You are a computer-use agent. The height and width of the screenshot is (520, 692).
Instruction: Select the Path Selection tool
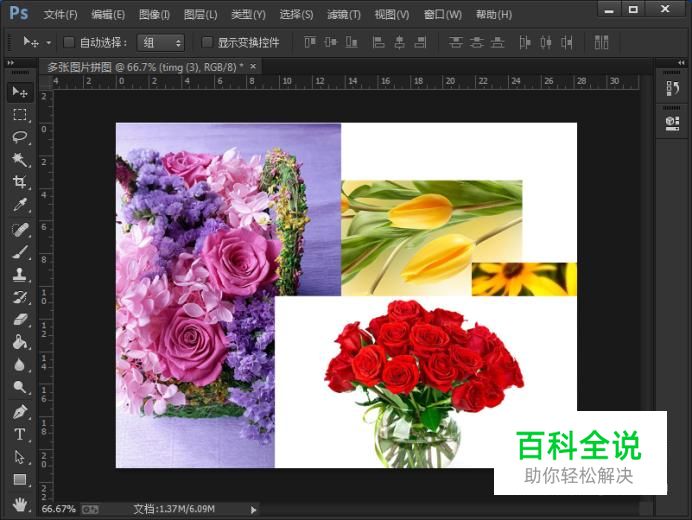[19, 457]
